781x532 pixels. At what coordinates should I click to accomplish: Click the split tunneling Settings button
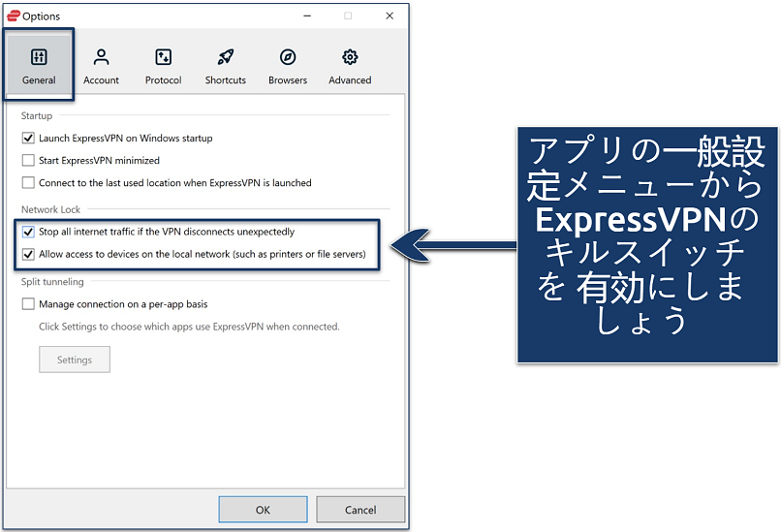[x=75, y=360]
